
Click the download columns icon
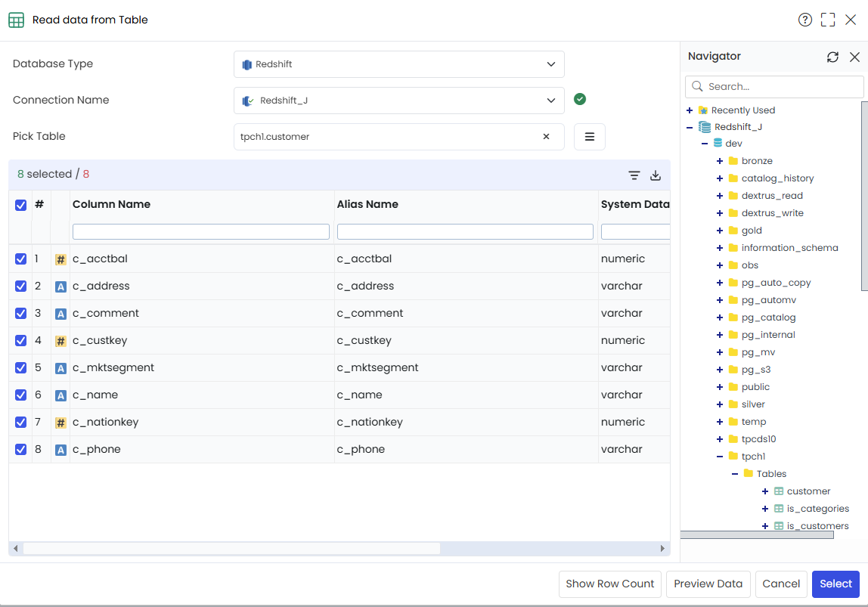coord(656,175)
